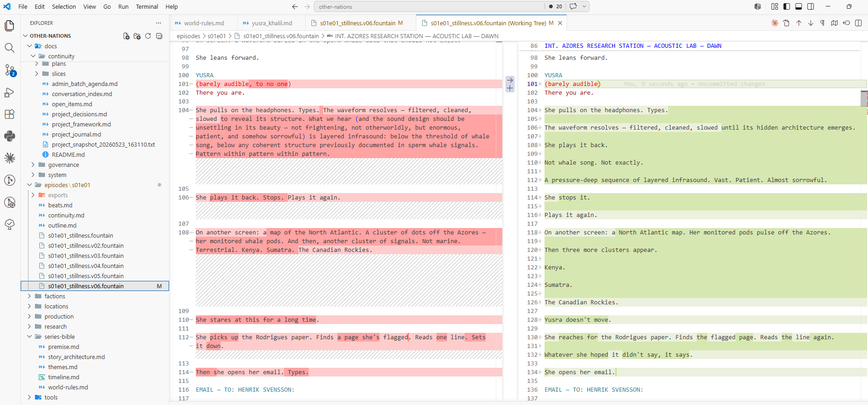This screenshot has width=868, height=405.
Task: Open s01e01_stillness.v03.fountain file
Action: click(85, 256)
